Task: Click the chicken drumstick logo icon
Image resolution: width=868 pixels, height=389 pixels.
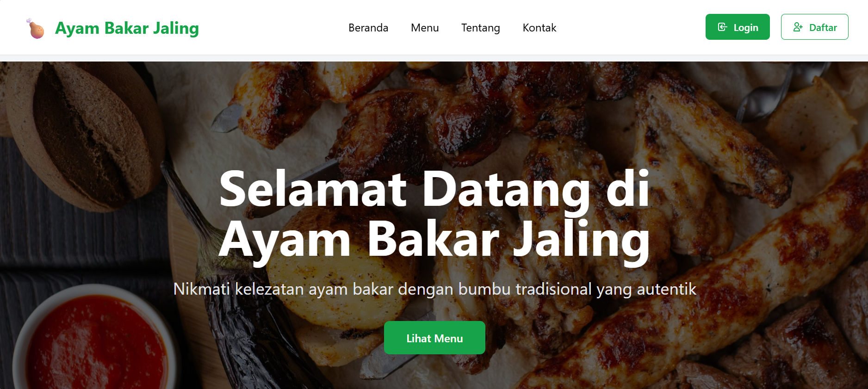Action: coord(35,28)
